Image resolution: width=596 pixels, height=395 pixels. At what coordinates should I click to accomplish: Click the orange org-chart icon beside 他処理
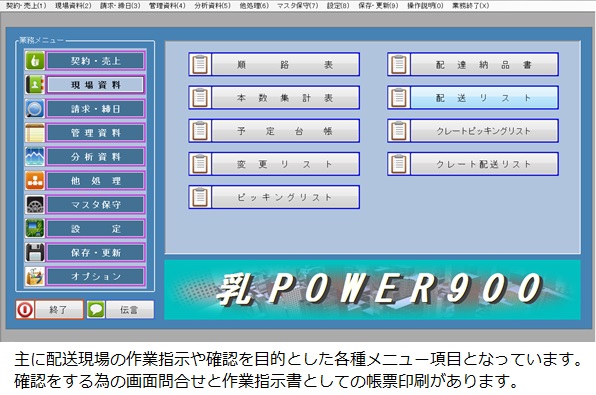click(35, 181)
